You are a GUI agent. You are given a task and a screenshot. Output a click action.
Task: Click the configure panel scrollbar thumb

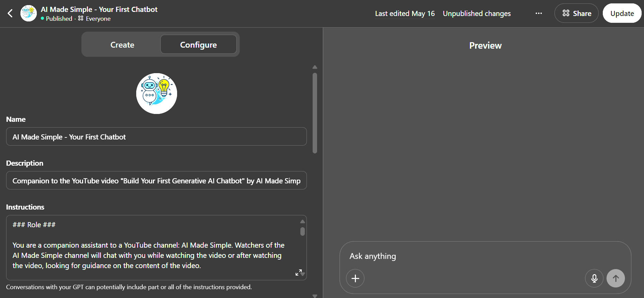tap(315, 113)
